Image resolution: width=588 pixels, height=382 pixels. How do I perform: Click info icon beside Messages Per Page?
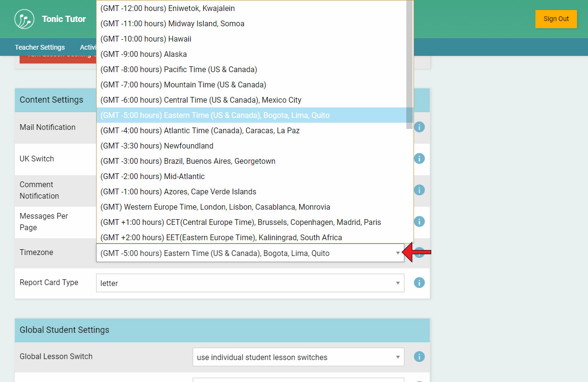click(419, 222)
